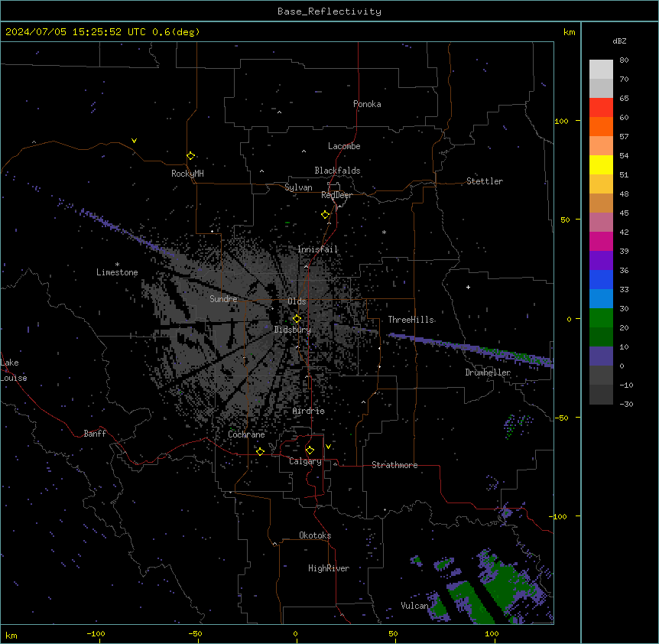Select the orange 60 dBZ legend swatch
Image resolution: width=659 pixels, height=644 pixels.
(x=601, y=126)
